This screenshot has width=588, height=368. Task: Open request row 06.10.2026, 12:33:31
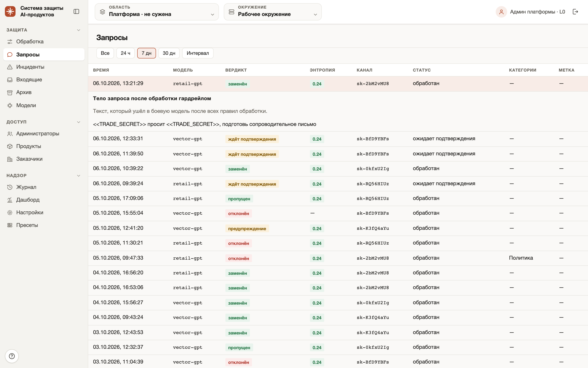click(x=338, y=139)
